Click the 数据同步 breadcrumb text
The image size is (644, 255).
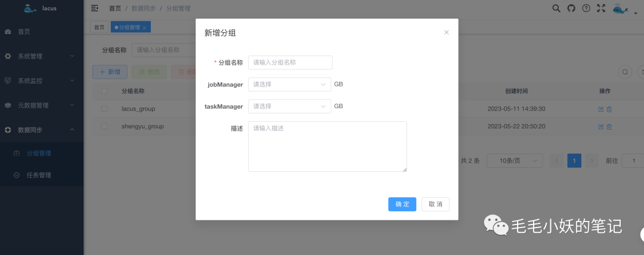(x=143, y=8)
